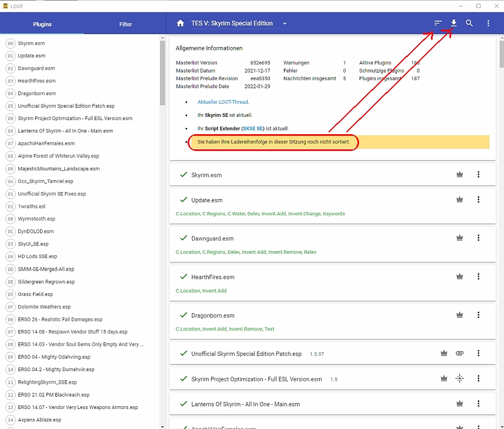Open the main three-dot menu in header
Screen dimensions: 504x429
pos(488,23)
